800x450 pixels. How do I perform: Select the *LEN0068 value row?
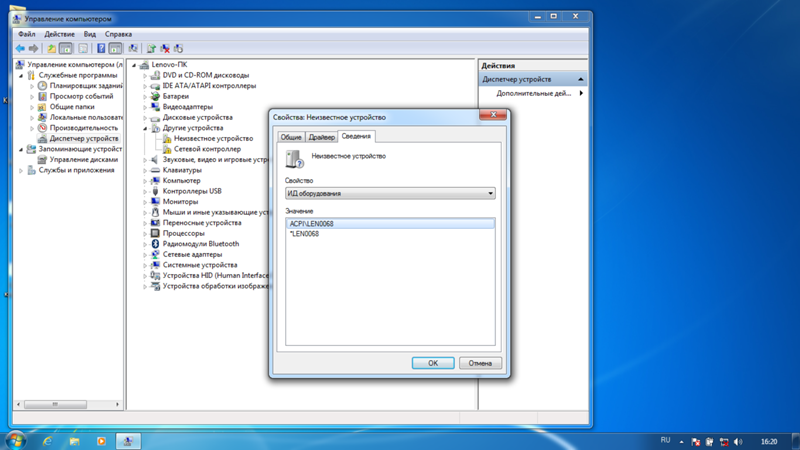point(390,234)
